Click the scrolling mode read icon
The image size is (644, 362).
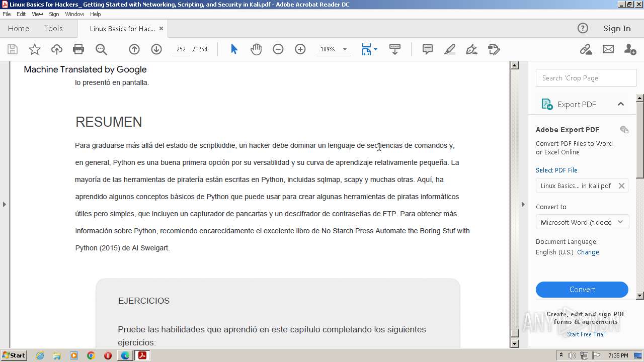[x=395, y=49]
